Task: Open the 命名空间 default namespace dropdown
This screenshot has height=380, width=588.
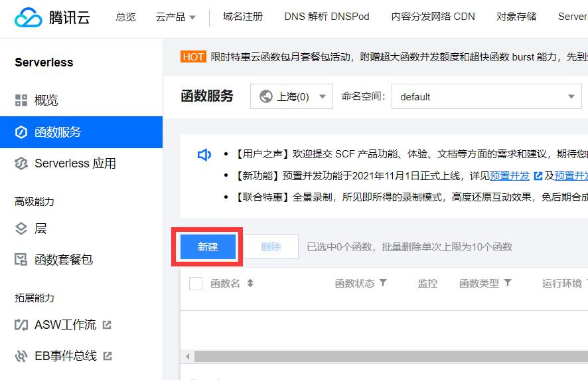Action: coord(486,96)
